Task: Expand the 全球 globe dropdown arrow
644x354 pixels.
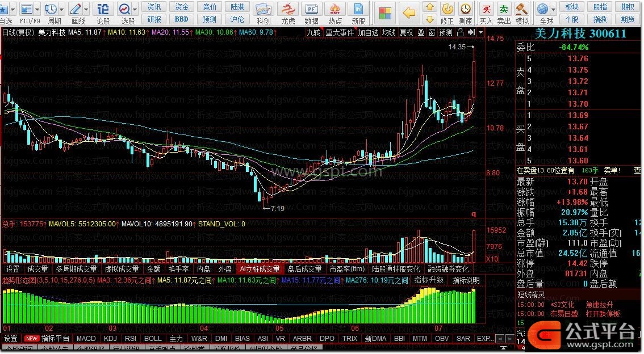Action: pos(553,9)
